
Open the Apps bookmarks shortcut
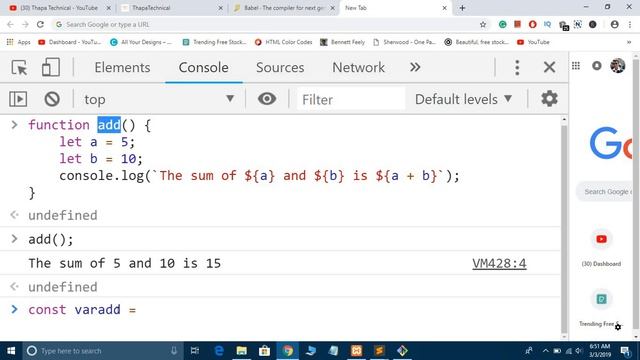18,42
